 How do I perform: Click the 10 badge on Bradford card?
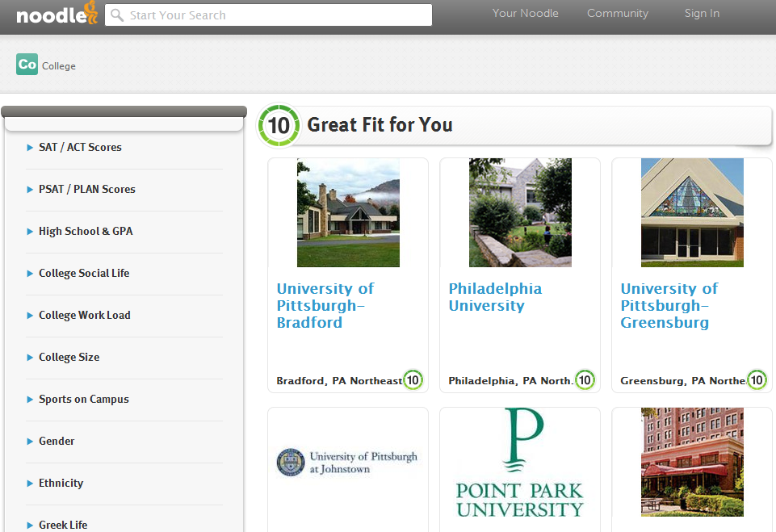413,380
